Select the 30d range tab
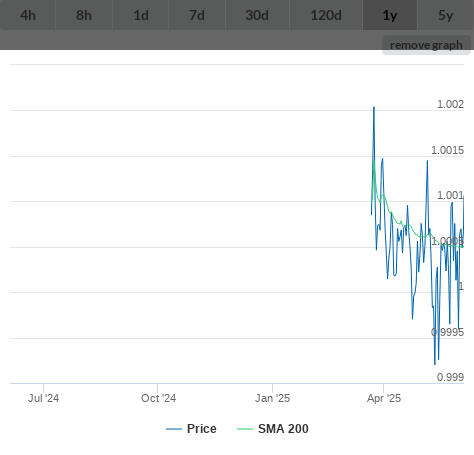Screen dimensions: 474x455 (257, 15)
